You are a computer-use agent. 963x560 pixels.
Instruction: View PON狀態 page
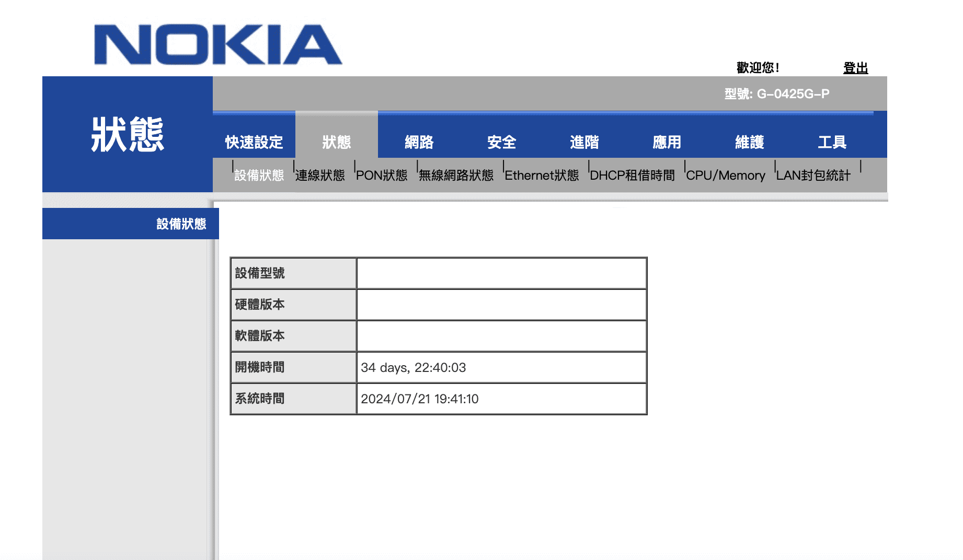click(382, 175)
